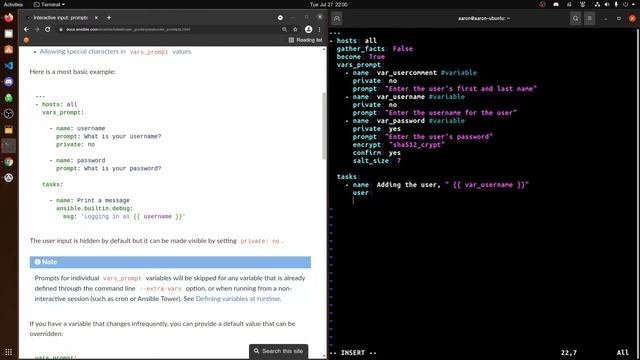This screenshot has height=360, width=640.
Task: Go forward in Chrome browser
Action: [37, 29]
